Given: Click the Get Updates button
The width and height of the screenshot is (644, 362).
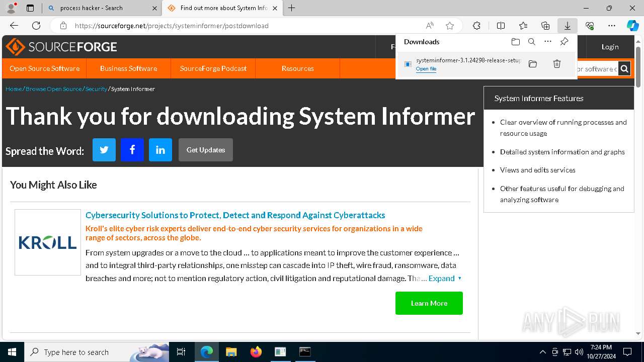Looking at the screenshot, I should 206,150.
